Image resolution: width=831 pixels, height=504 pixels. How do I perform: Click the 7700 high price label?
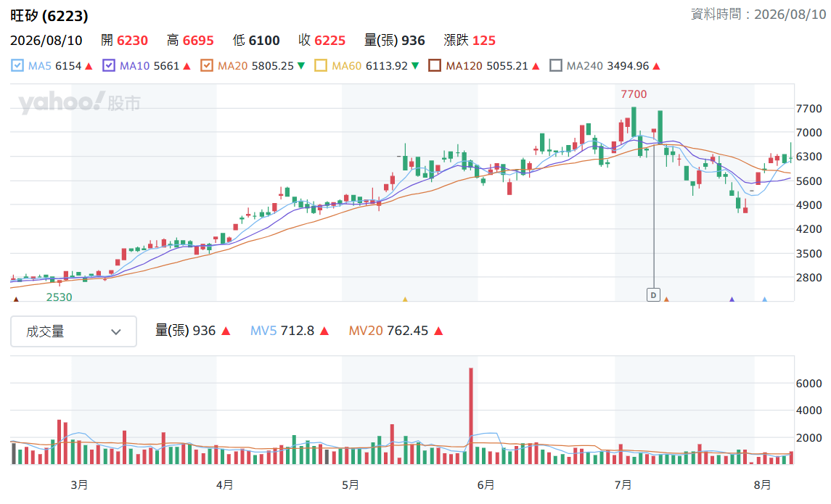pos(634,94)
